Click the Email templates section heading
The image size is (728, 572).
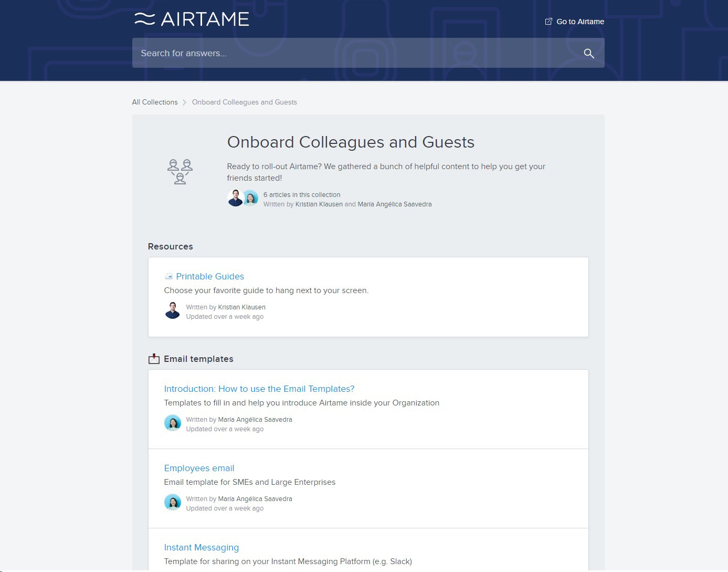pos(198,359)
